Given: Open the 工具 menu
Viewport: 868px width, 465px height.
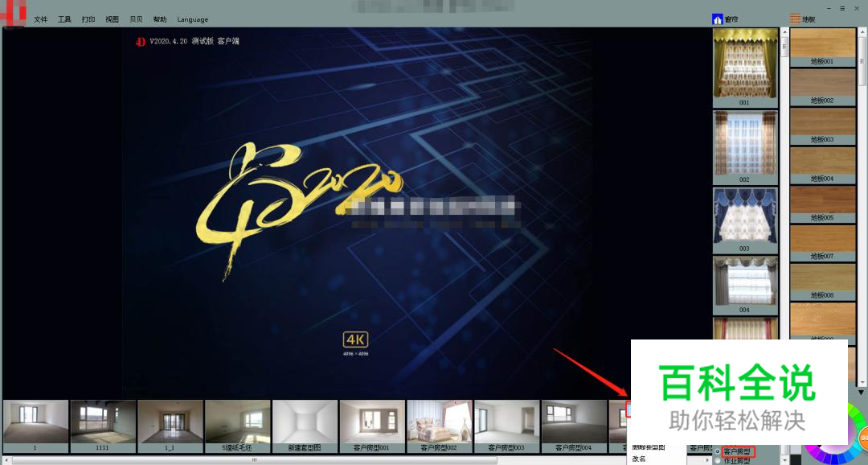Looking at the screenshot, I should click(x=64, y=19).
